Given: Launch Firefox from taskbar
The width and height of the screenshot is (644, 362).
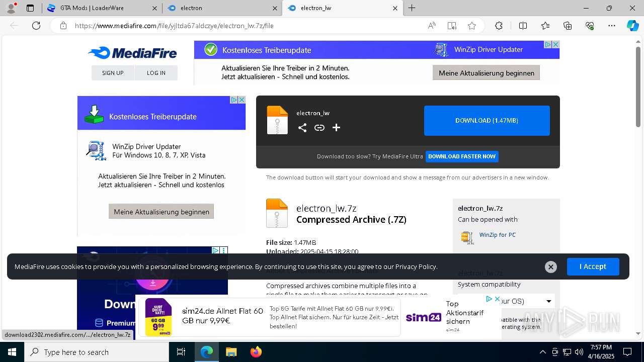Looking at the screenshot, I should (x=256, y=352).
